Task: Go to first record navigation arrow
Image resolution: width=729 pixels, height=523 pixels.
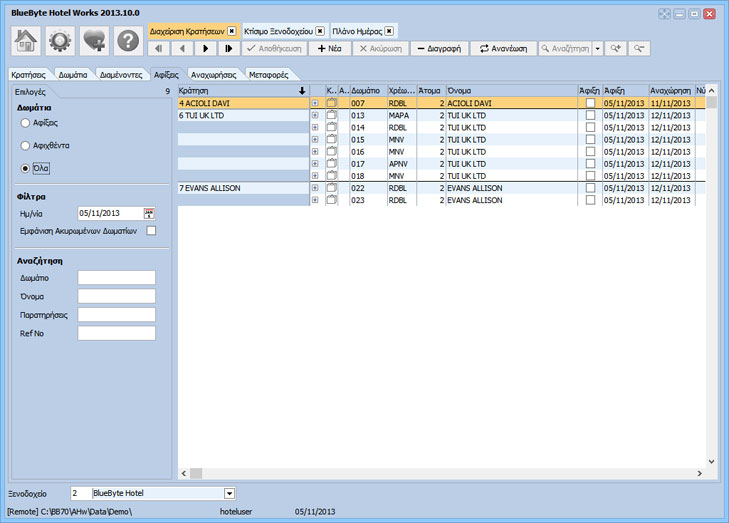Action: (x=158, y=48)
